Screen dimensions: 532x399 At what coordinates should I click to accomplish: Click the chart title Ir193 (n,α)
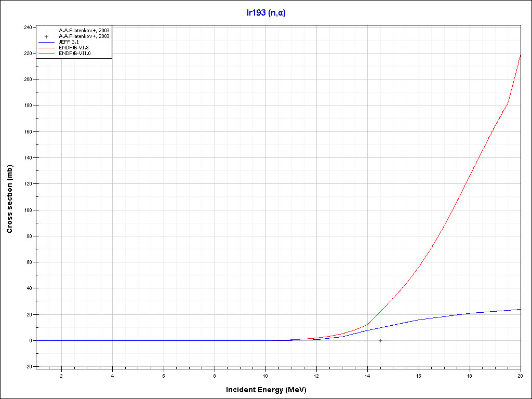[x=266, y=12]
